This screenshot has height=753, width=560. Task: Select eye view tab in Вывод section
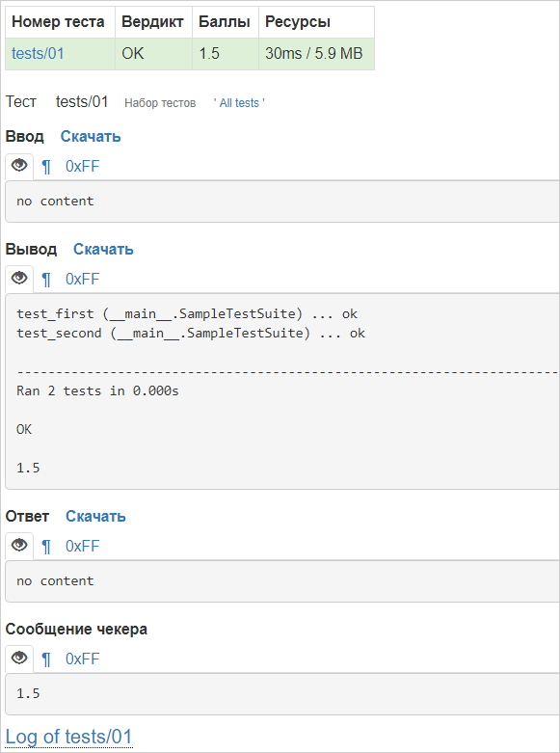point(19,278)
